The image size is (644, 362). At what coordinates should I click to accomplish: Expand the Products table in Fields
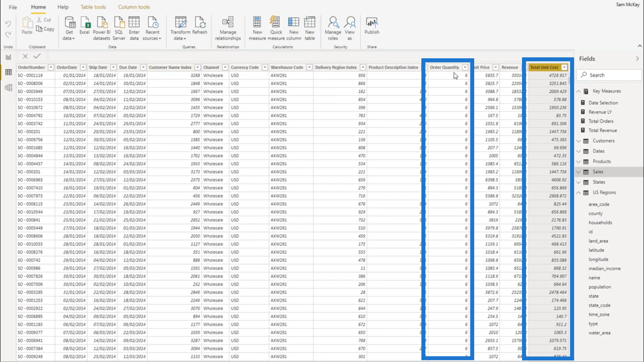click(579, 162)
